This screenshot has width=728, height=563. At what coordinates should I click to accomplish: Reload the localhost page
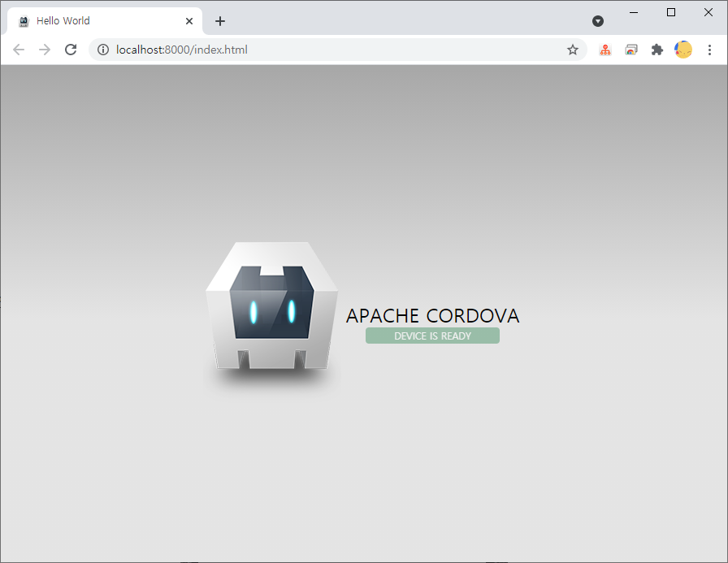click(x=71, y=50)
